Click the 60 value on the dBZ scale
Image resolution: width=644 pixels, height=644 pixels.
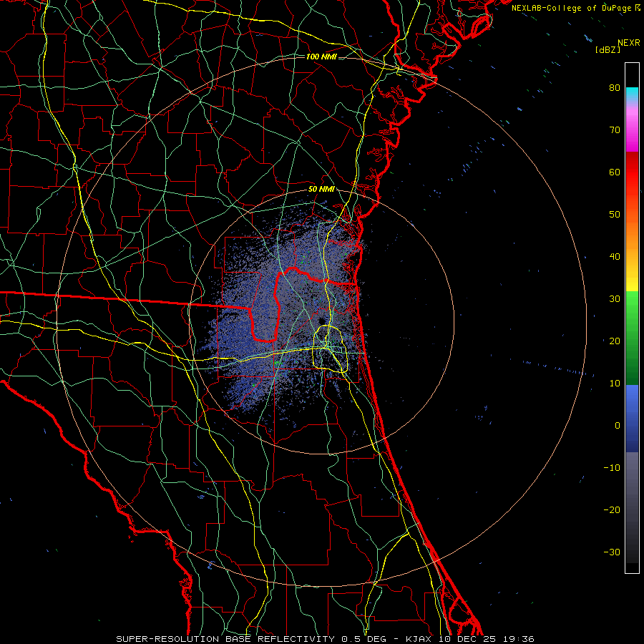(x=615, y=172)
